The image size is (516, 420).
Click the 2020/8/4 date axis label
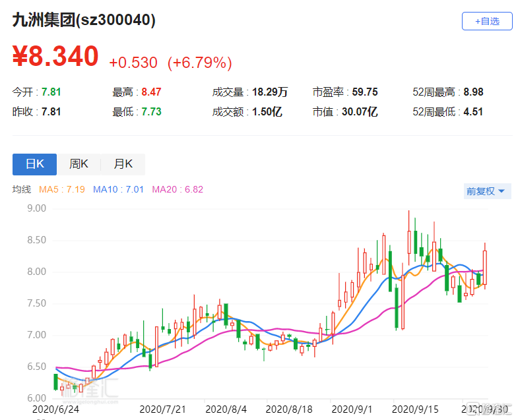tap(226, 409)
